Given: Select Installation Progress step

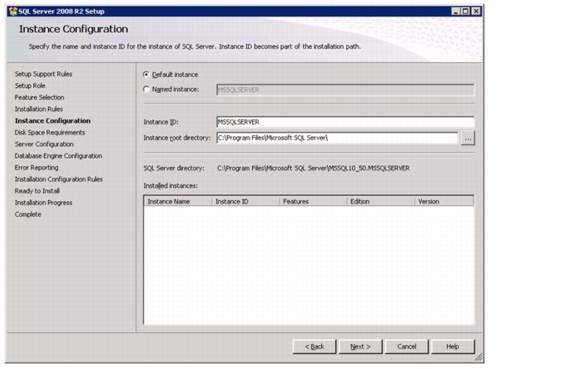Looking at the screenshot, I should [43, 203].
